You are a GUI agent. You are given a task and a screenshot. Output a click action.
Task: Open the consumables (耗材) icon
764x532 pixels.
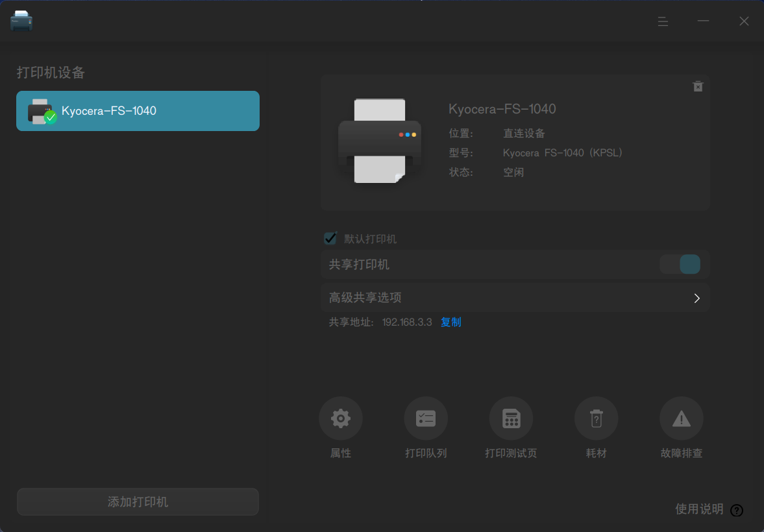(597, 418)
